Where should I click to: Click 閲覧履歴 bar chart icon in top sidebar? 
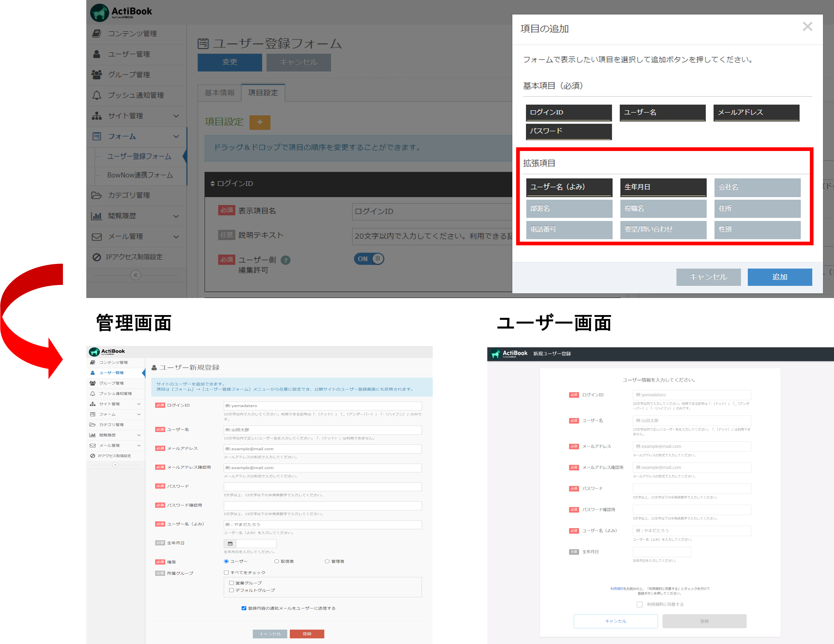(97, 216)
